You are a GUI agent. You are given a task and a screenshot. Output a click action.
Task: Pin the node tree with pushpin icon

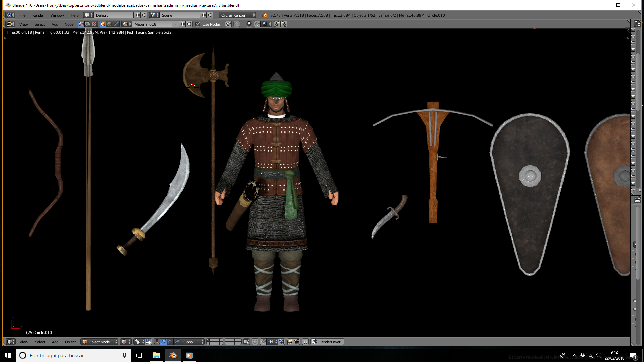tap(228, 24)
